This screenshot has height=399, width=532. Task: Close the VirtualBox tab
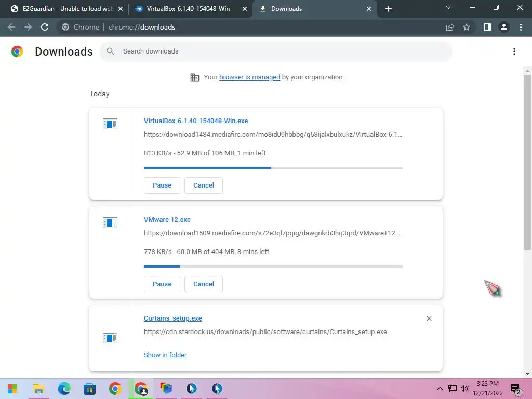(x=244, y=9)
